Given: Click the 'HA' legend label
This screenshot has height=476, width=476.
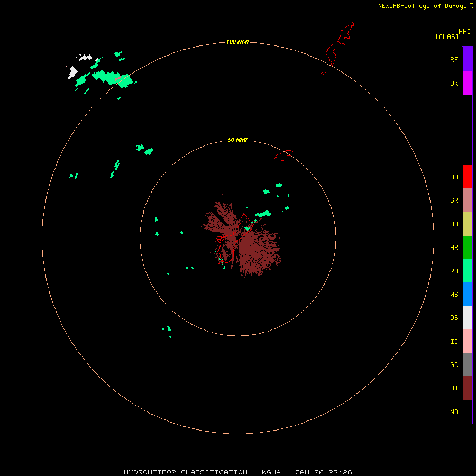Looking at the screenshot, I should [454, 177].
